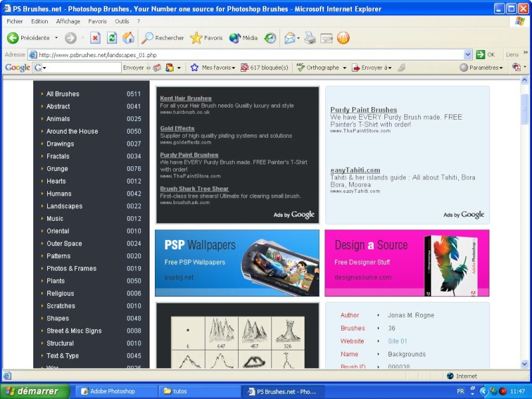
Task: Click the highlighter pen icon in Google toolbar
Action: tap(402, 68)
